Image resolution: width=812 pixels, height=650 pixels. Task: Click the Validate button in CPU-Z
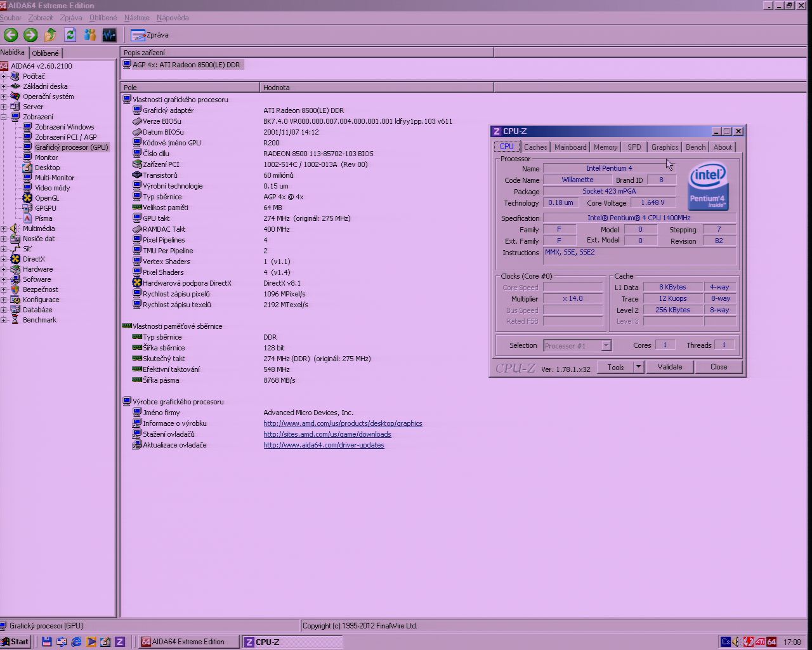point(670,367)
